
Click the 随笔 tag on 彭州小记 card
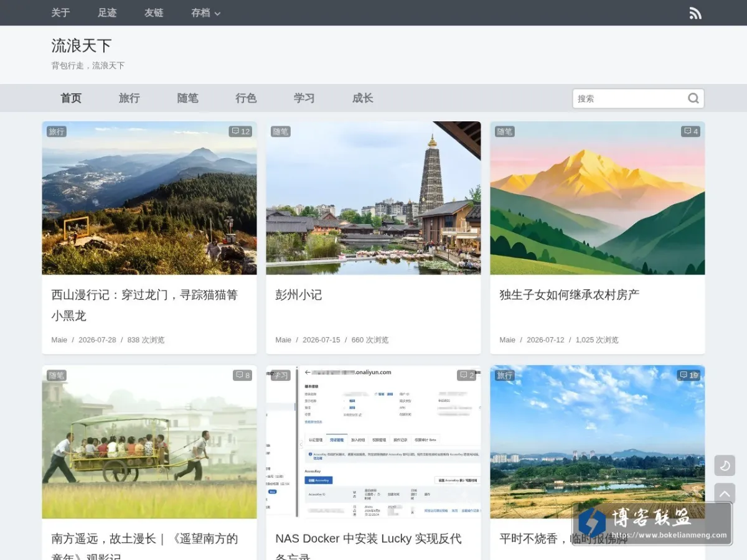[x=281, y=131]
